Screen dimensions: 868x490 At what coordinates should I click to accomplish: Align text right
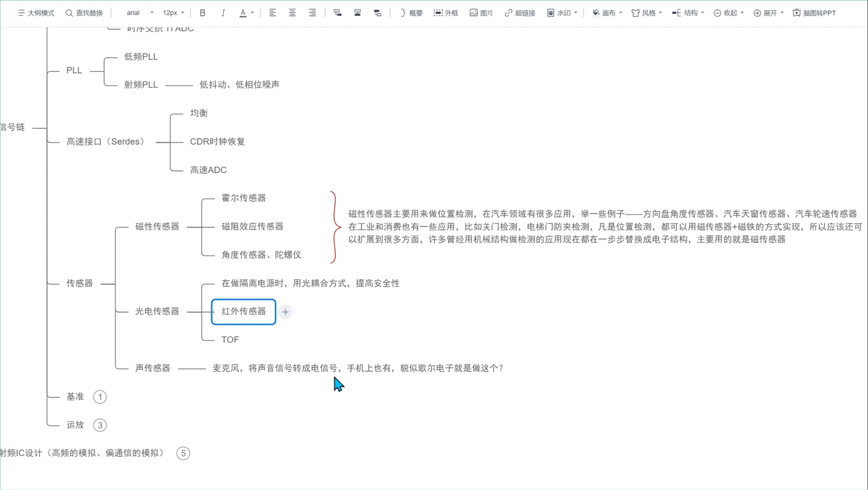click(312, 13)
